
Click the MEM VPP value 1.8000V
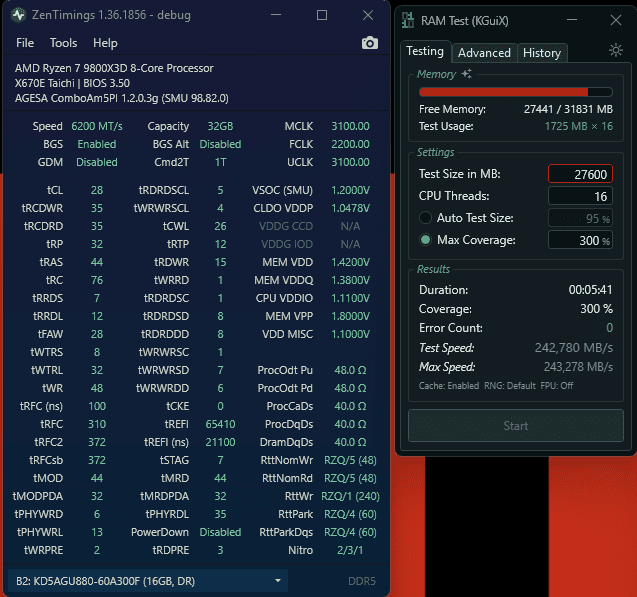pos(350,316)
